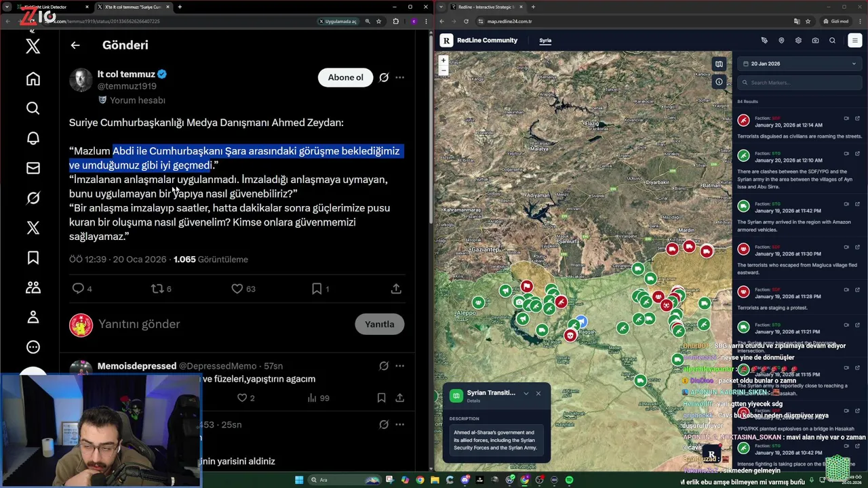Toggle the map layers button

719,64
